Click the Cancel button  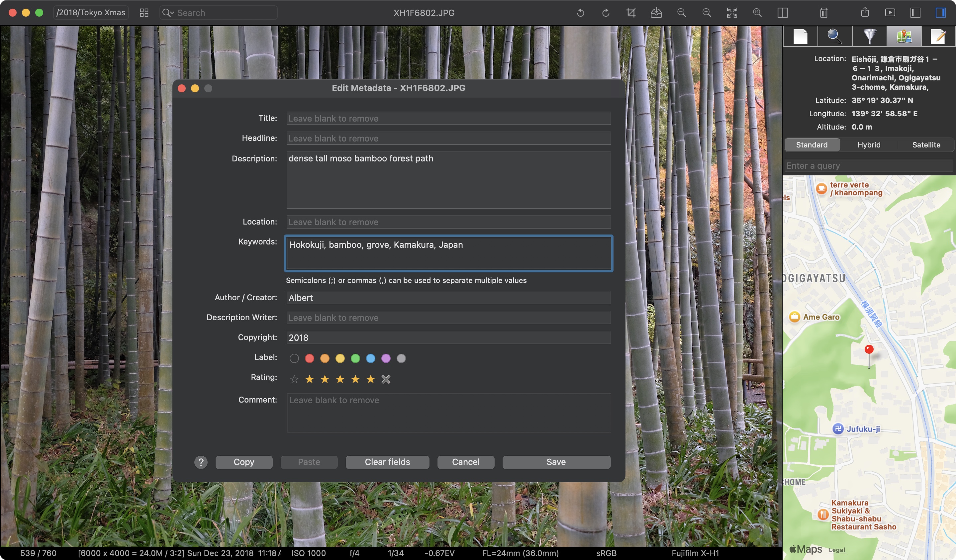(465, 462)
